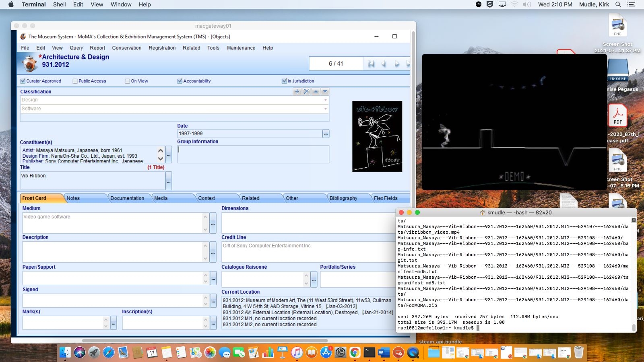
Task: Click the Vib-Ribbon artwork thumbnail
Action: point(377,136)
